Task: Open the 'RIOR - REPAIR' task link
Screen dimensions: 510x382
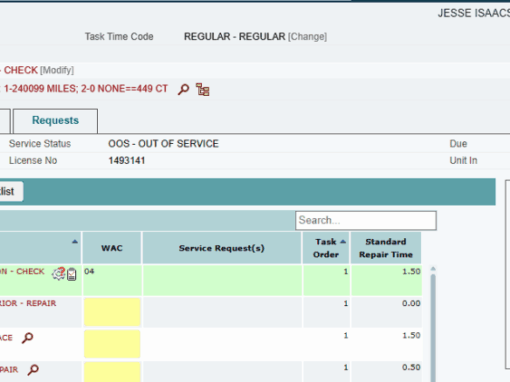Action: [x=28, y=303]
